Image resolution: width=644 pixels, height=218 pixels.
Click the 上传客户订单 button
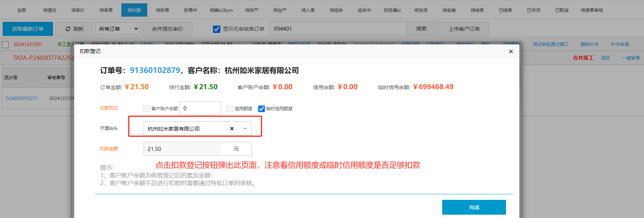(x=464, y=29)
